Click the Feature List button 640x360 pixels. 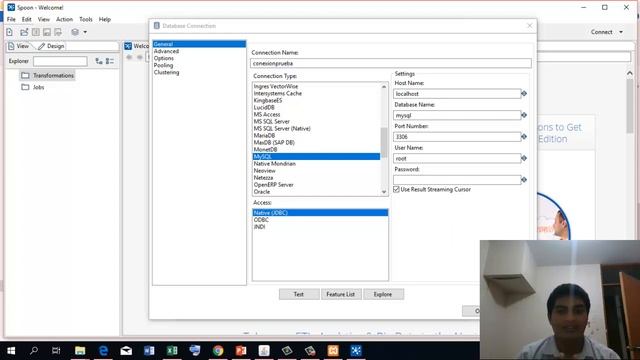coord(341,294)
